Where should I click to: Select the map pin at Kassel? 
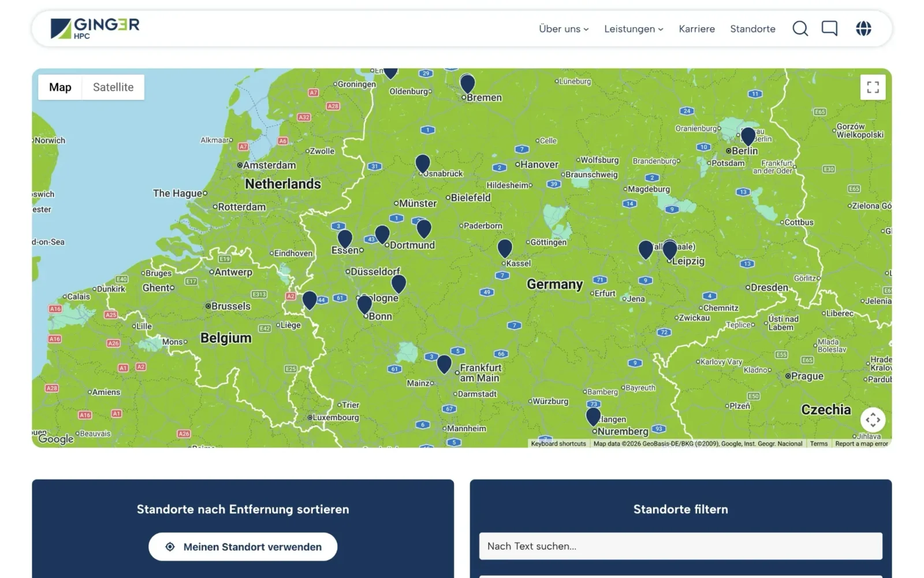(x=505, y=249)
